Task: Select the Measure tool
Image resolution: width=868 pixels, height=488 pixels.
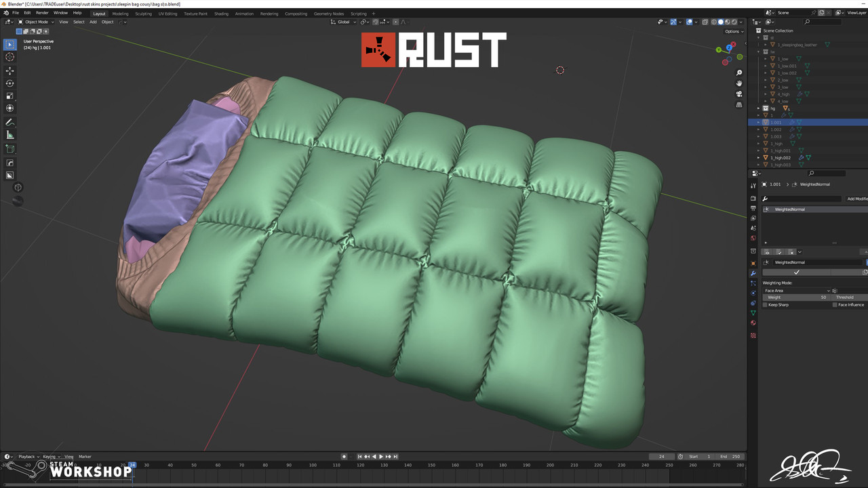Action: (x=10, y=135)
